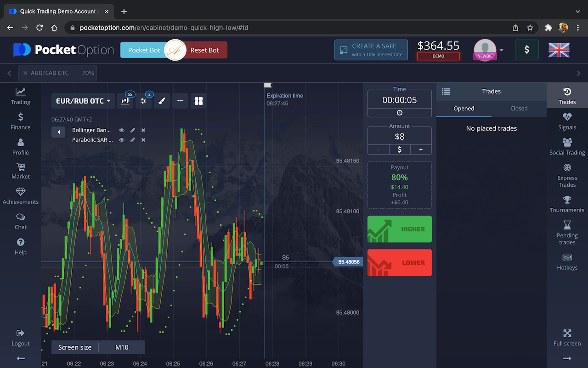588x368 pixels.
Task: Edit Parabolic SAR settings pencil
Action: 133,140
